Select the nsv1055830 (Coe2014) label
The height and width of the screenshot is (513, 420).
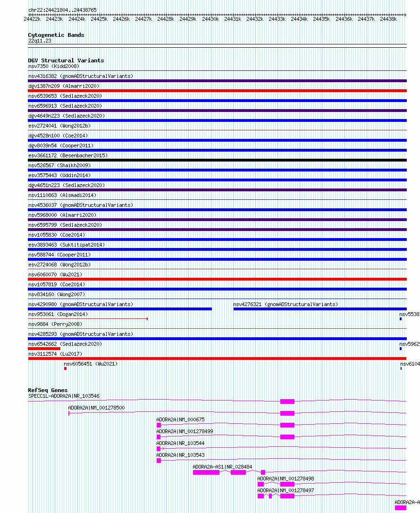57,235
